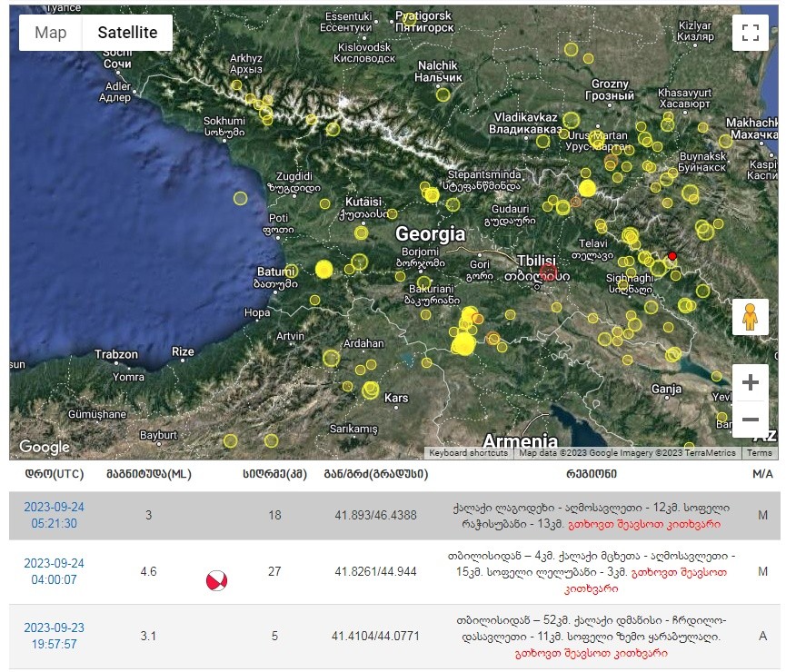
Task: Switch to Map view
Action: tap(51, 33)
